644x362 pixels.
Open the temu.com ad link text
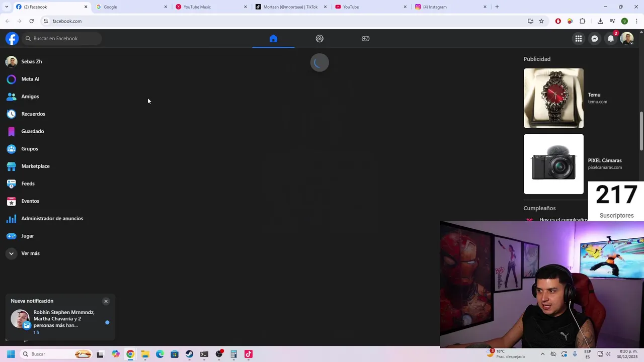[x=598, y=102]
